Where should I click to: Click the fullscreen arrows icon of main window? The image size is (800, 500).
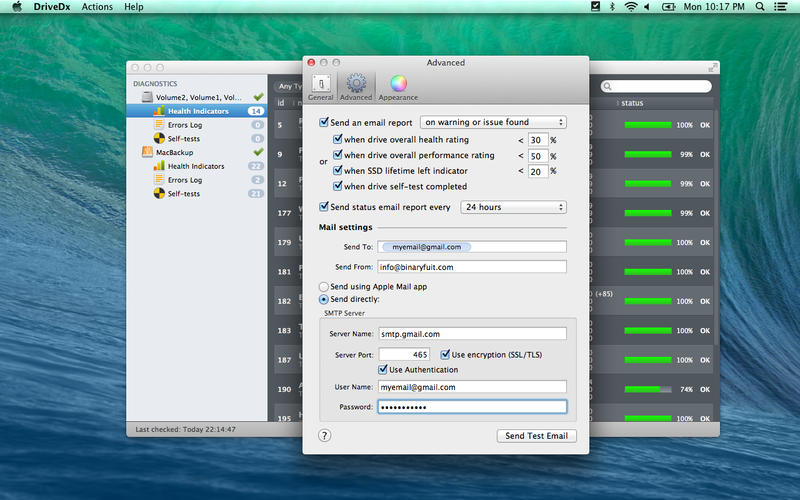[x=713, y=67]
